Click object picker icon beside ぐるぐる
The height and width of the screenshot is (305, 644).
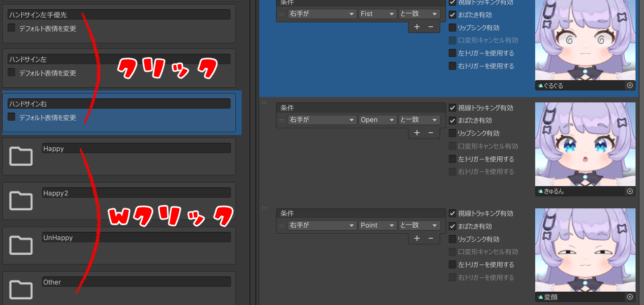pos(630,85)
